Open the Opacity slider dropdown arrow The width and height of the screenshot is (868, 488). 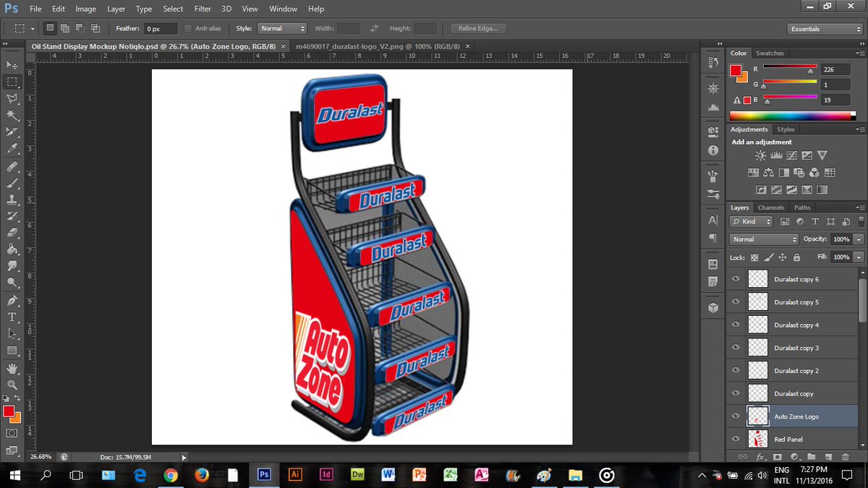859,239
